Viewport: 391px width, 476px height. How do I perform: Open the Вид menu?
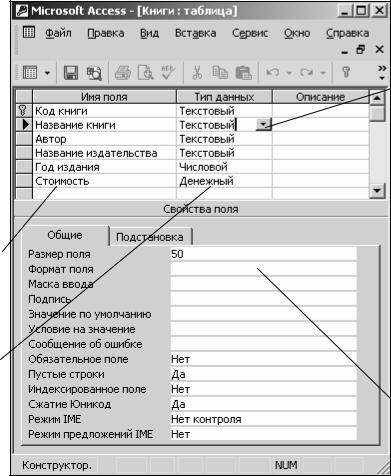coord(149,33)
